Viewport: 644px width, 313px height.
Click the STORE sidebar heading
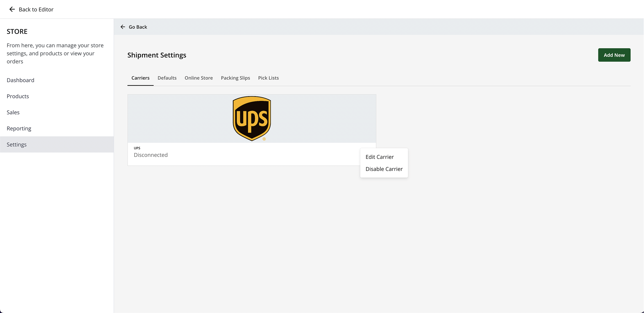pos(17,32)
